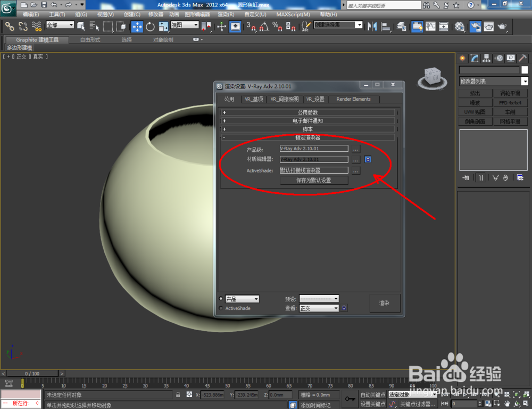The width and height of the screenshot is (532, 409).
Task: Switch to Display panel icon
Action: 511,59
